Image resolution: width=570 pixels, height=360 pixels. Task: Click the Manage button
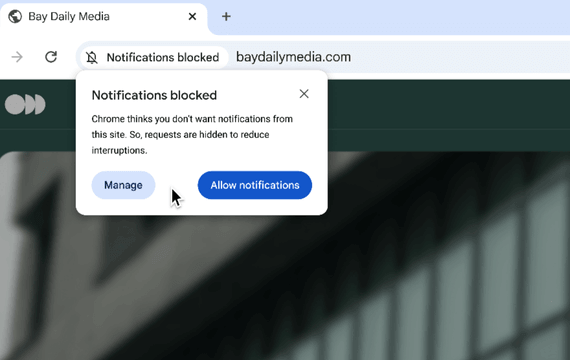(x=123, y=185)
